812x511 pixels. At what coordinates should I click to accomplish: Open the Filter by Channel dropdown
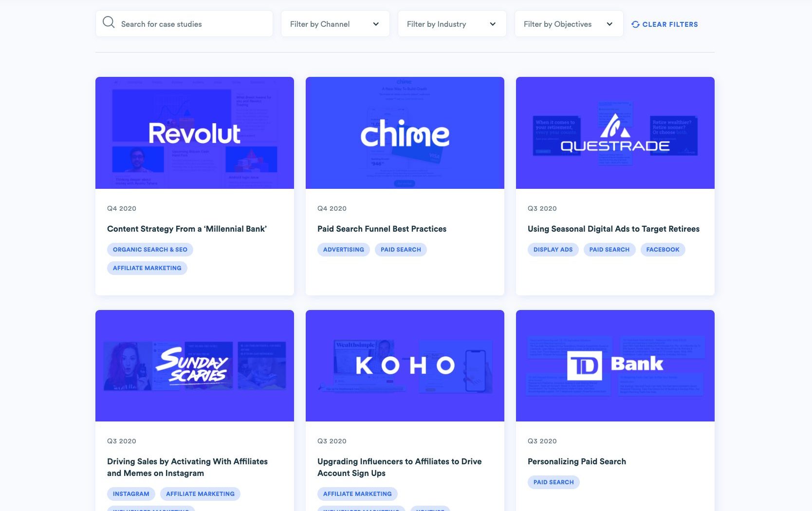(335, 24)
